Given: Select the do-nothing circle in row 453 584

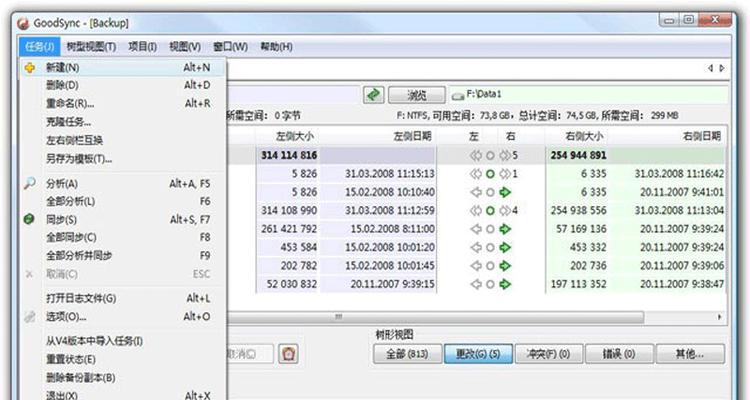Looking at the screenshot, I should coord(490,247).
